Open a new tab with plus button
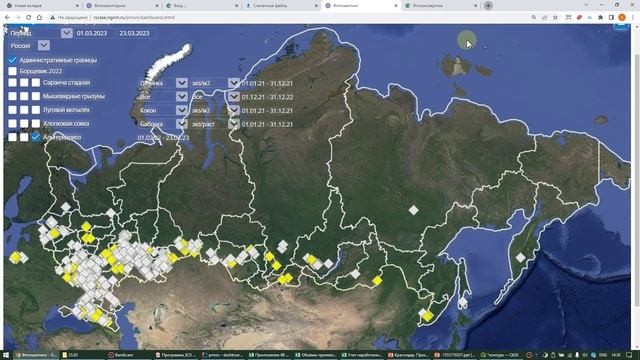The width and height of the screenshot is (640, 360). (x=488, y=6)
